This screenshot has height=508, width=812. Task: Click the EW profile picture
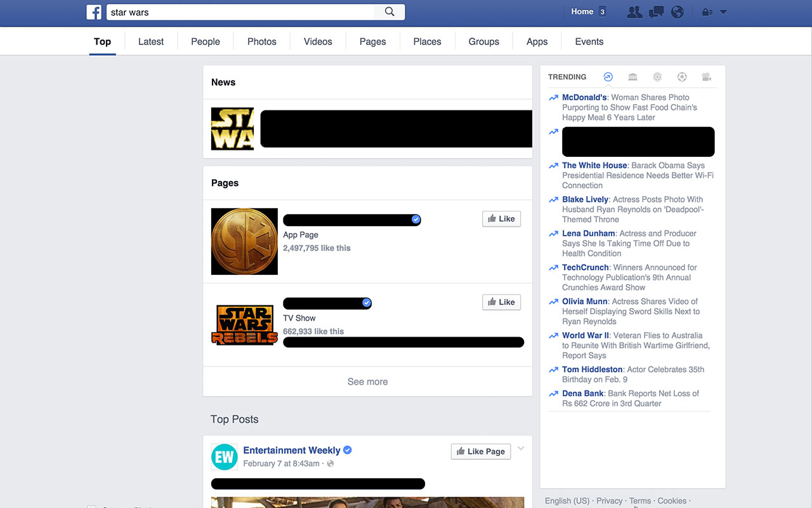click(224, 457)
